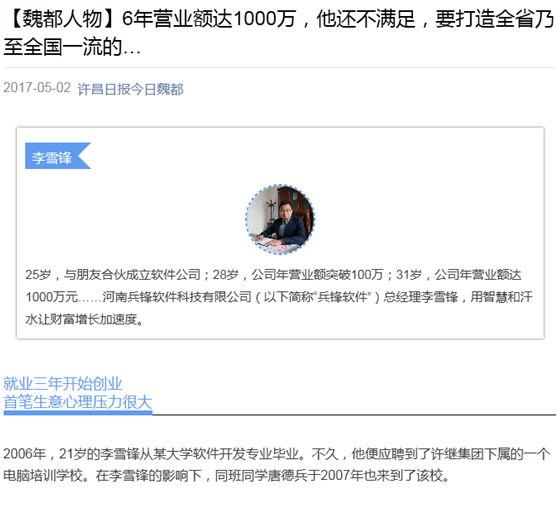Click the heading line 首笔生意心理压力很大
This screenshot has width=558, height=505.
78,402
